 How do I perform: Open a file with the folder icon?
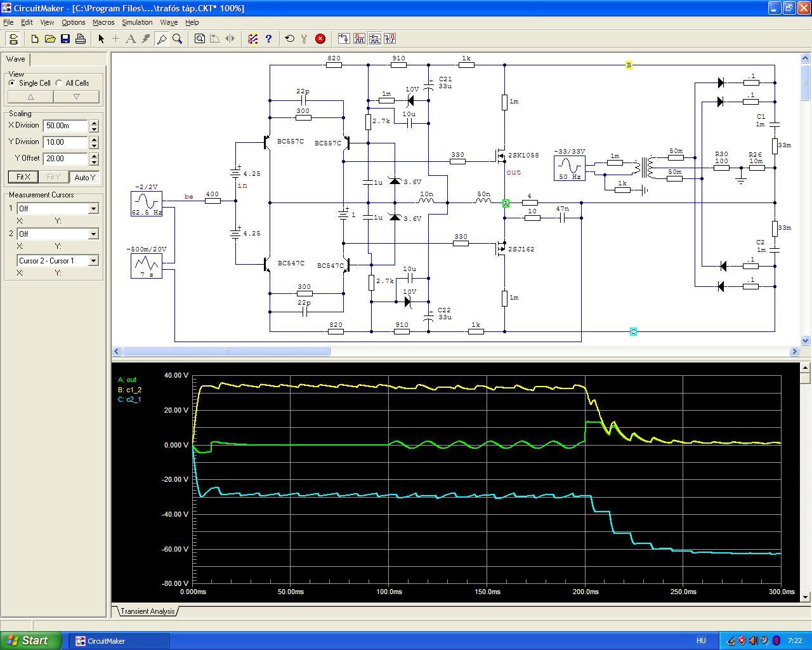click(50, 39)
